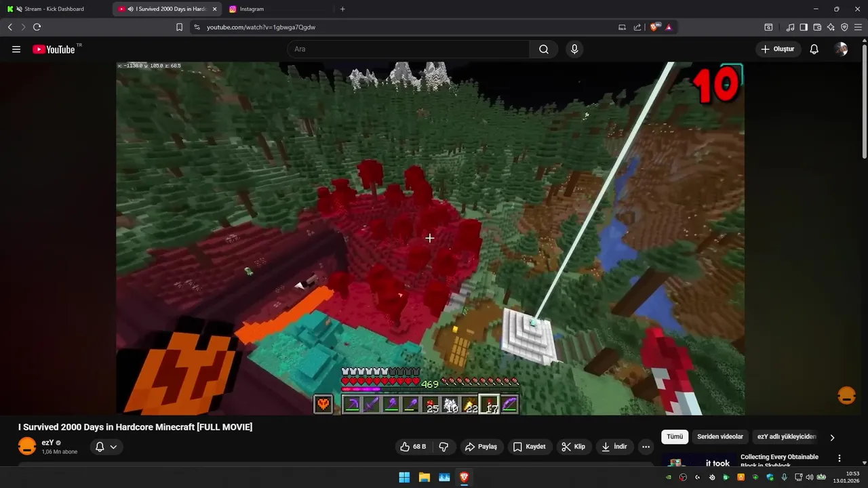Screen dimensions: 868x488
Task: Open the Brave main menu
Action: coord(858,27)
